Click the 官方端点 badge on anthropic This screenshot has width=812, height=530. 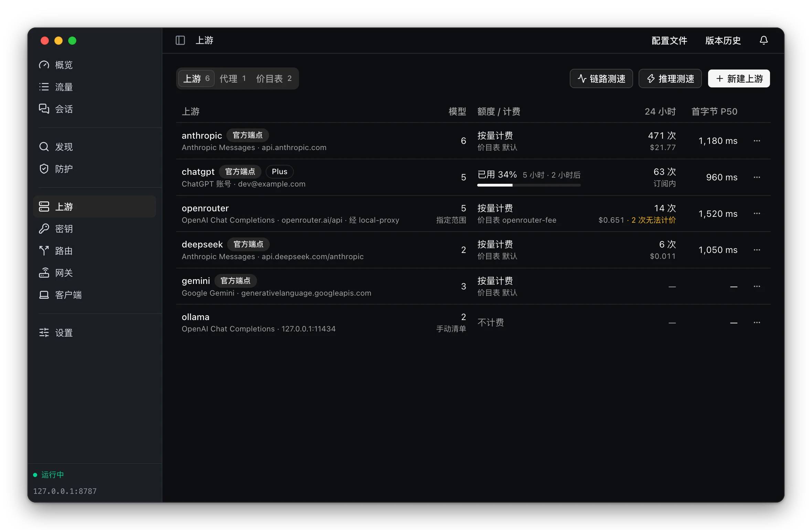point(248,135)
